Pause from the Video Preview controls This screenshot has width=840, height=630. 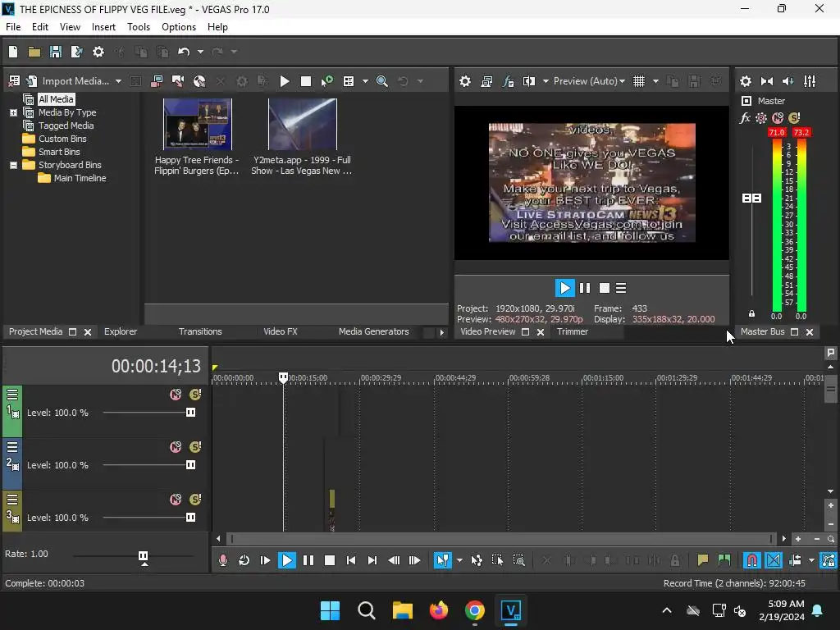pos(585,288)
